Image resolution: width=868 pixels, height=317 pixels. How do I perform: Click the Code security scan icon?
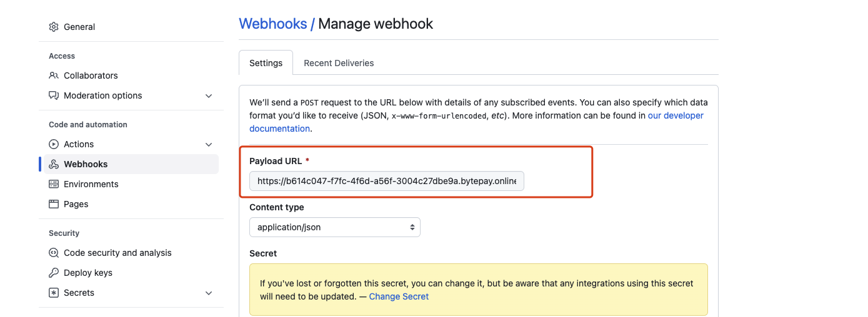click(x=54, y=253)
